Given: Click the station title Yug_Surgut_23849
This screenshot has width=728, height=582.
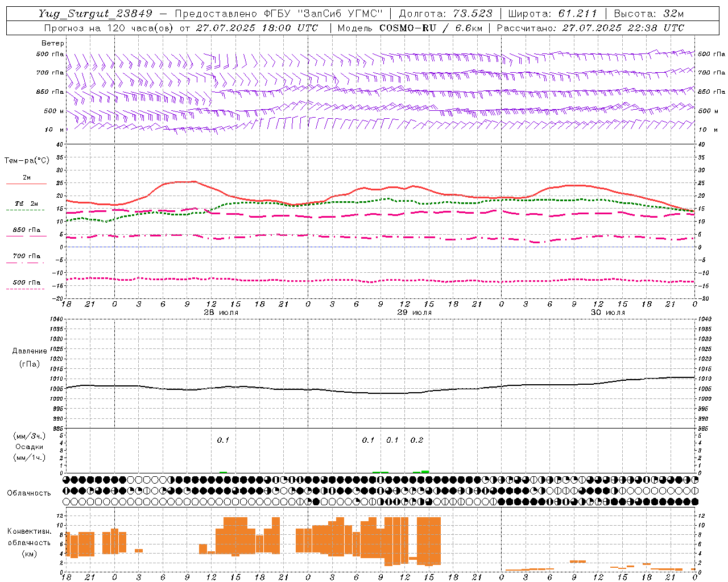Looking at the screenshot, I should pyautogui.click(x=96, y=14).
